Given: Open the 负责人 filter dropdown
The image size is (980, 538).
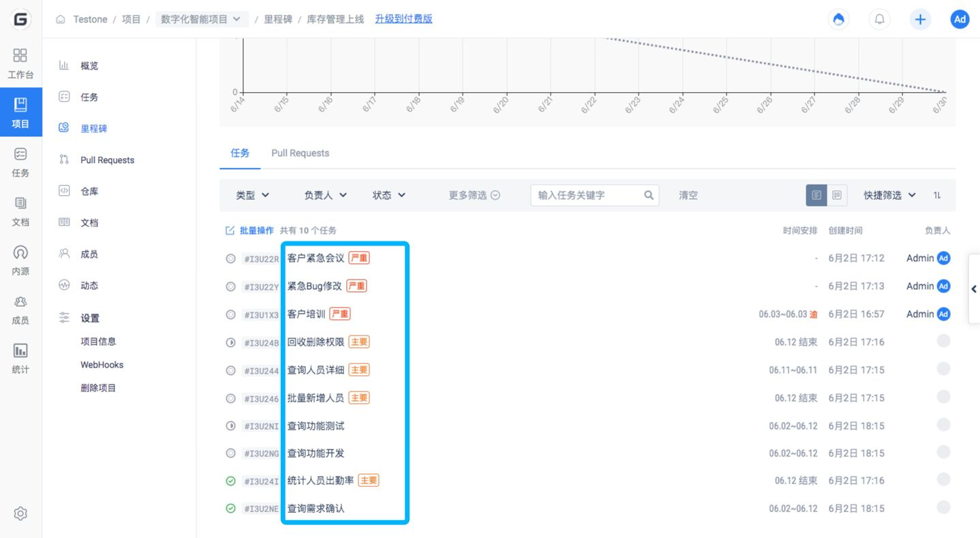Looking at the screenshot, I should (326, 195).
